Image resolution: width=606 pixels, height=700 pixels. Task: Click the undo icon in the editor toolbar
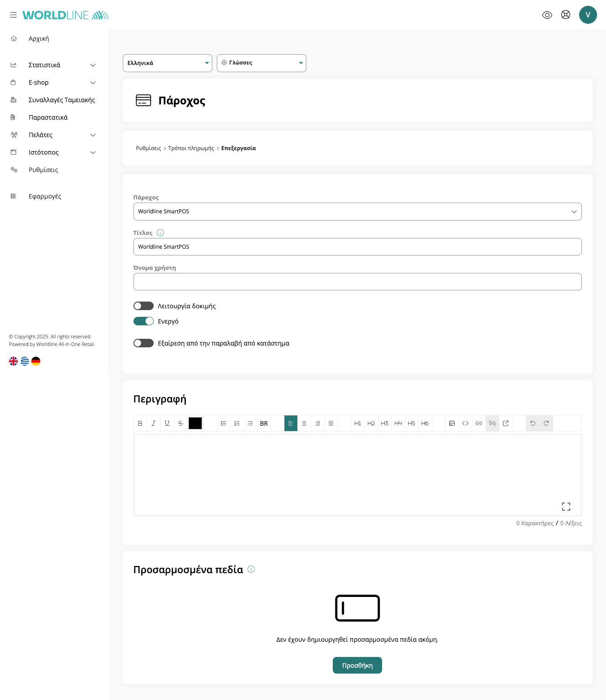(533, 423)
